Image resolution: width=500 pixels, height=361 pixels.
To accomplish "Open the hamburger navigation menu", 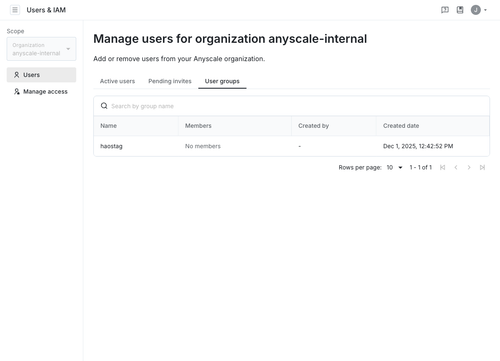I will click(15, 10).
